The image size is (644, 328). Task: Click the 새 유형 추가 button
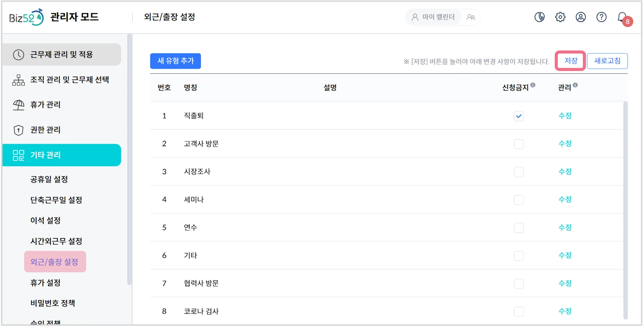(175, 61)
